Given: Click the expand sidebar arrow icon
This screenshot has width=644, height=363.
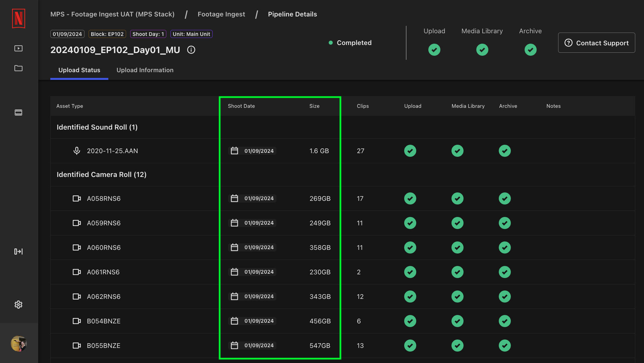Looking at the screenshot, I should coord(18,252).
